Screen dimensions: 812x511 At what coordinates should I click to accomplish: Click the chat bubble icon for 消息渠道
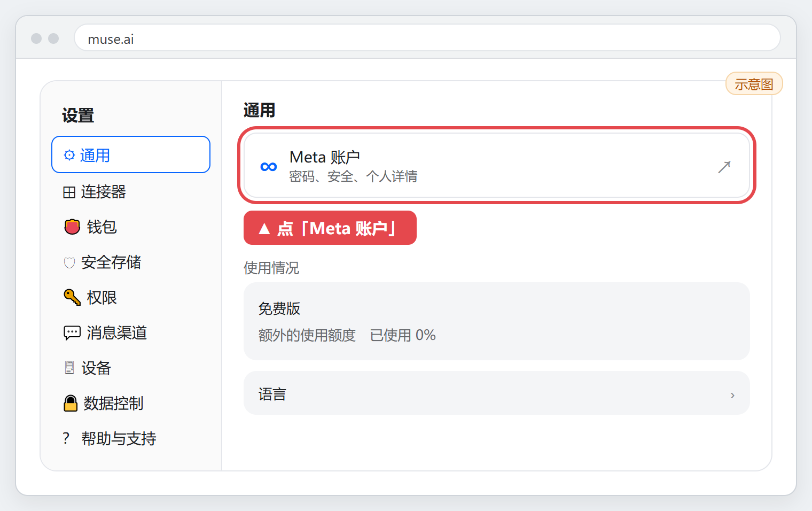[72, 332]
